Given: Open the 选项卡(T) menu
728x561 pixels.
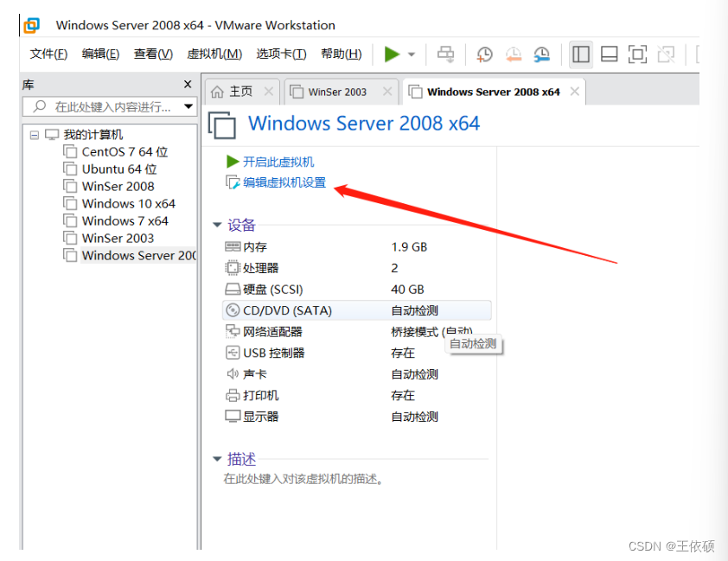Looking at the screenshot, I should coord(281,54).
